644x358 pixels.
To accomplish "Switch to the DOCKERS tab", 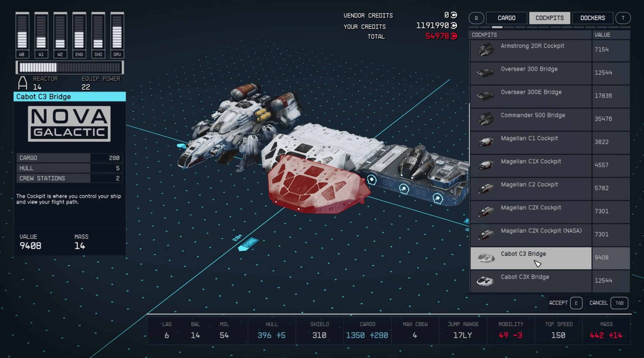I will 593,18.
